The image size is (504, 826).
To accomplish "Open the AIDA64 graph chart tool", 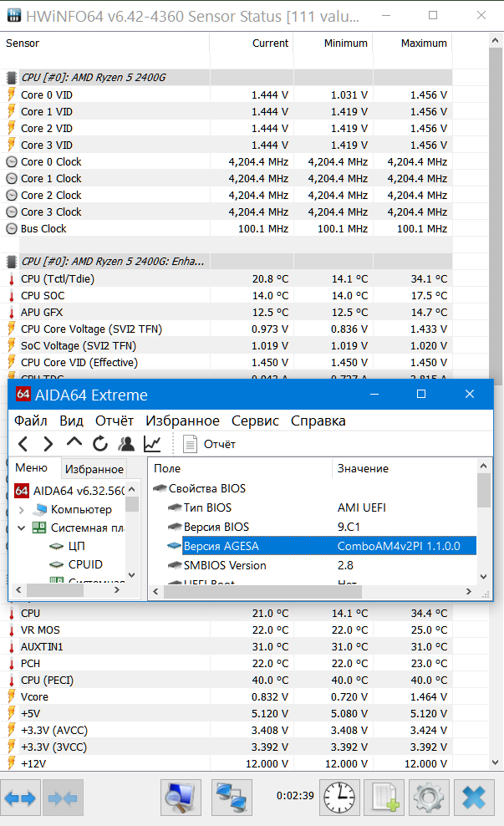I will pos(152,444).
